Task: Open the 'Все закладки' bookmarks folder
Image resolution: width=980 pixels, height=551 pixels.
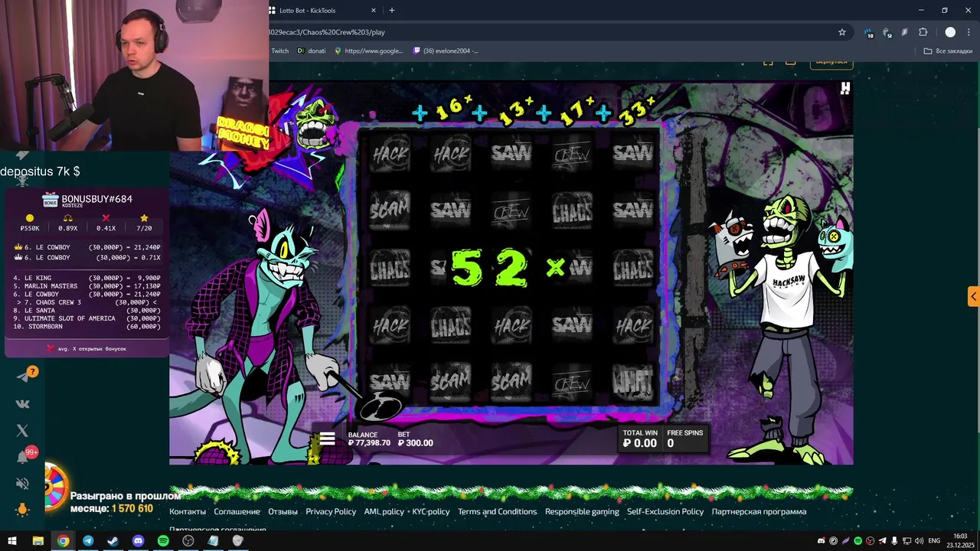Action: [948, 51]
